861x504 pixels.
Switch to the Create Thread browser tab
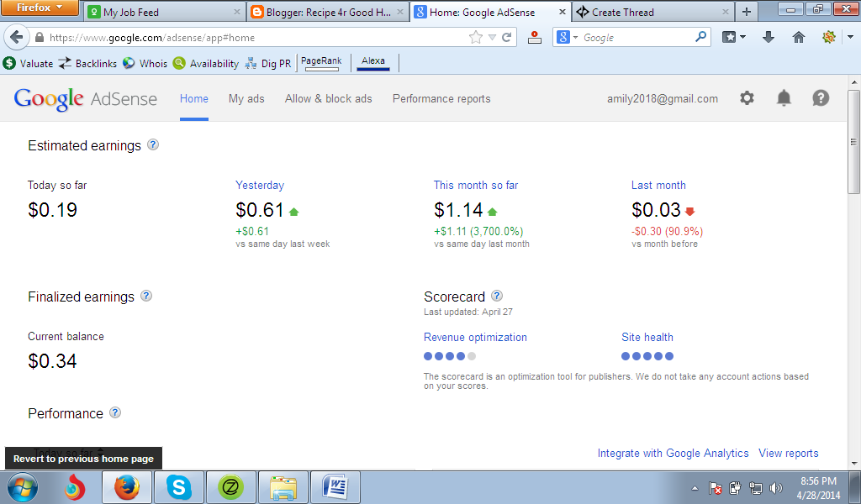[x=646, y=12]
